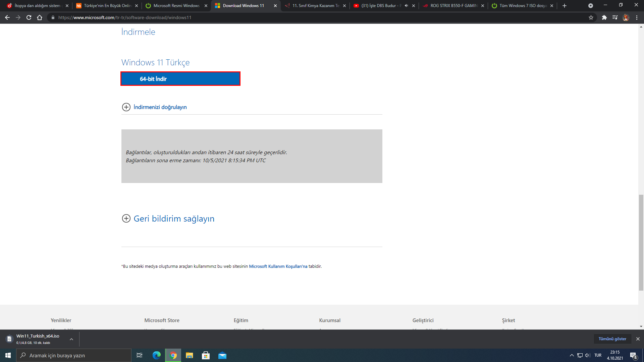Close the ROG STRIX B550-F GAMING tab
This screenshot has width=644, height=362.
click(483, 6)
